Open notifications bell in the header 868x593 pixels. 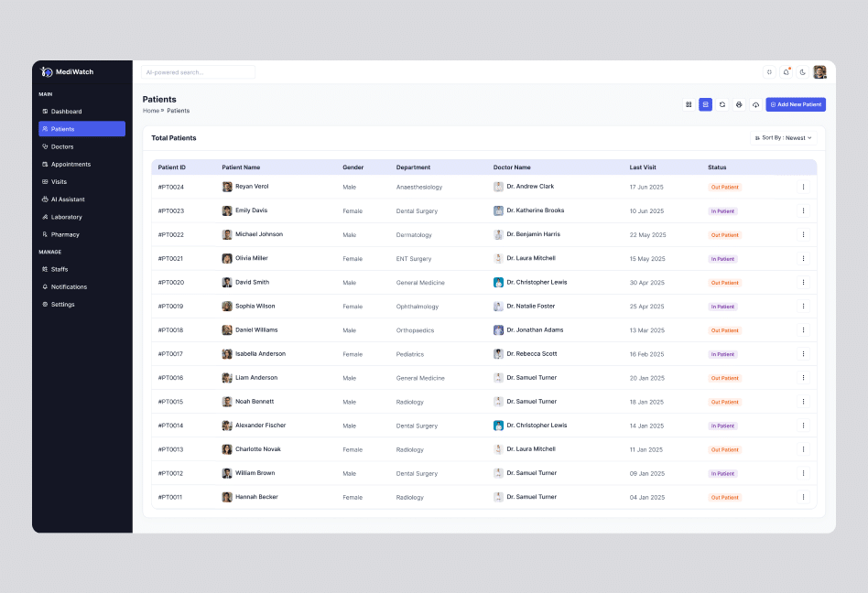tap(787, 71)
